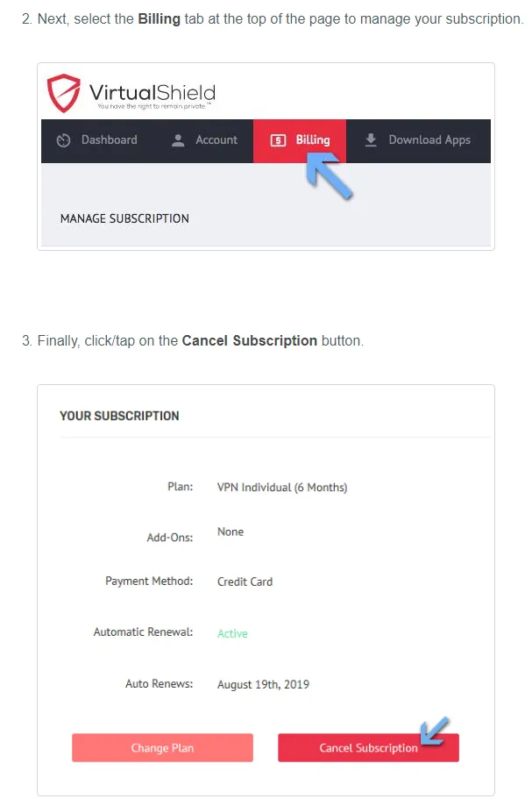Switch to the Account tab label

216,139
